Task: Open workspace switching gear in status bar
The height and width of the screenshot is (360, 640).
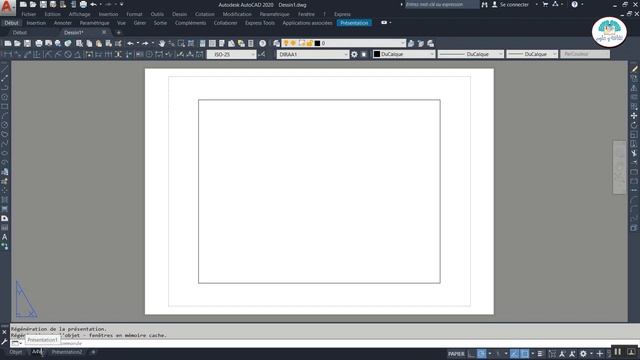Action: [583, 354]
